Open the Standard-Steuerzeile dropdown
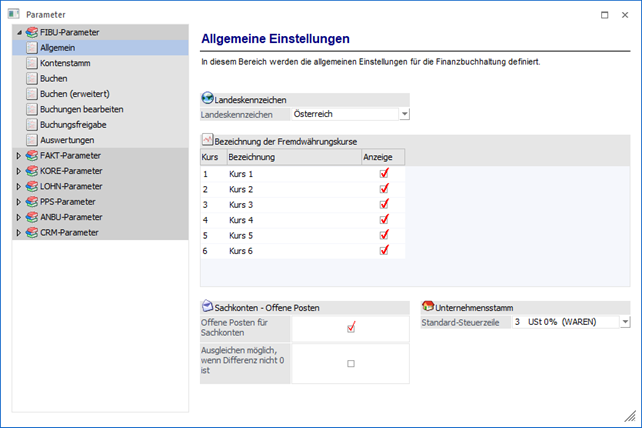Screen dimensions: 642x428 (x=624, y=322)
